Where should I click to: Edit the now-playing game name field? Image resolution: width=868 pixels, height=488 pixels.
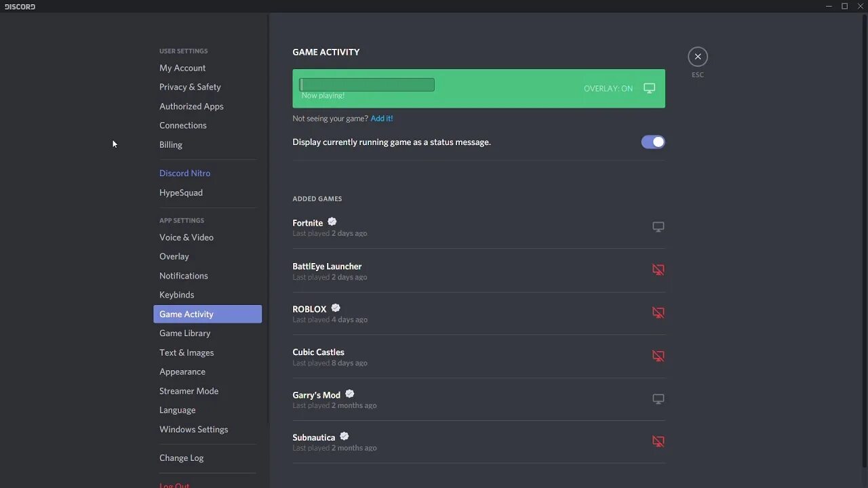pos(367,85)
